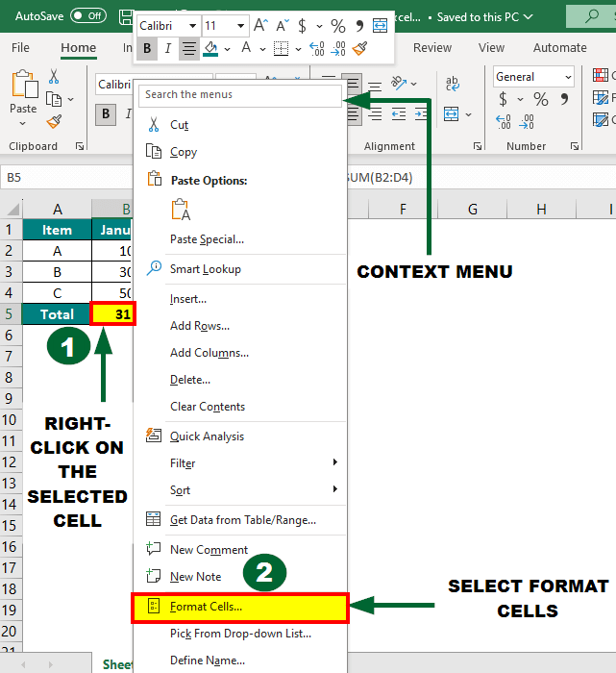Screen dimensions: 616x673
Task: Select cell A5 labeled Total
Action: click(57, 314)
